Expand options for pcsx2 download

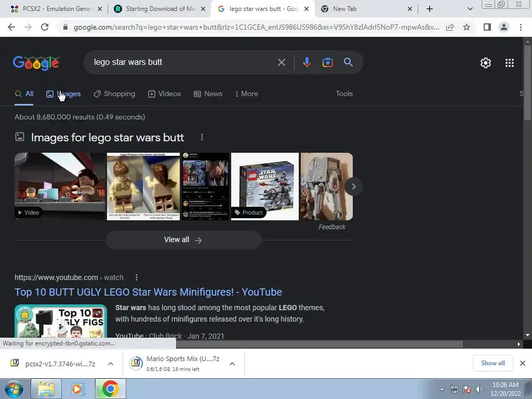click(x=110, y=364)
